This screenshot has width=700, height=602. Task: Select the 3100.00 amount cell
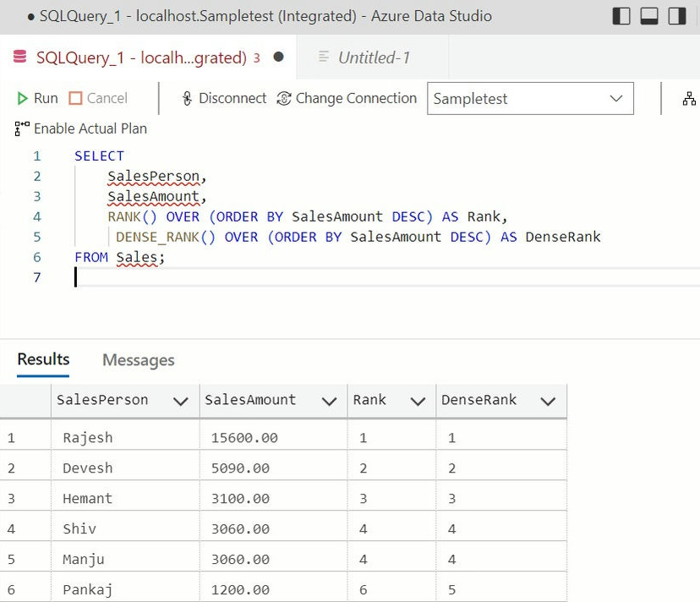click(x=273, y=498)
